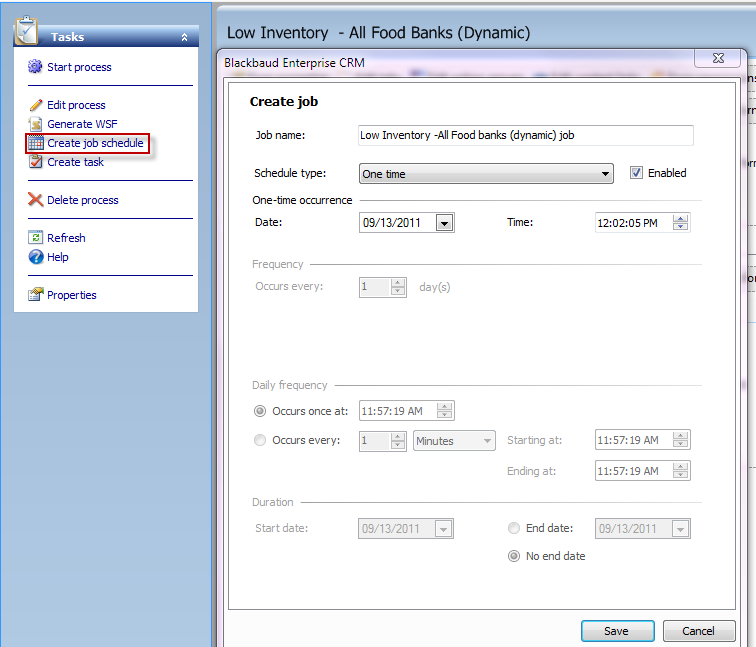
Task: Click the Ending at time spinner
Action: pos(680,471)
